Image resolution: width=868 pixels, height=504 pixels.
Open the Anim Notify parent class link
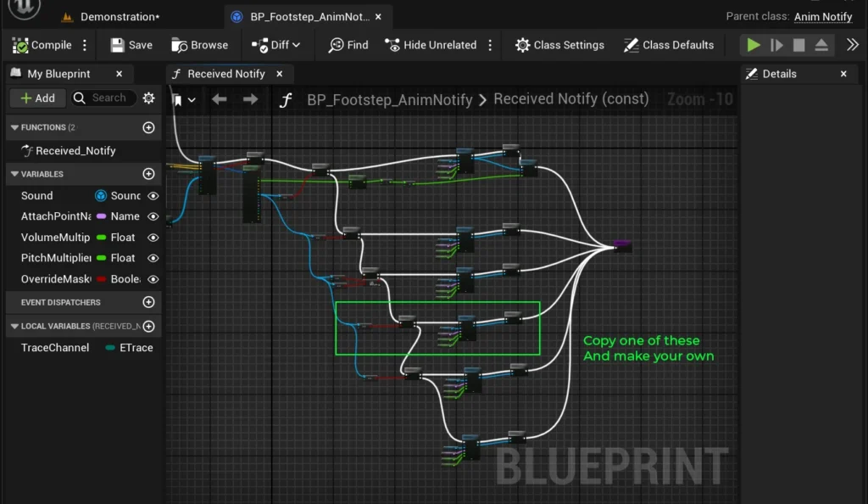823,17
